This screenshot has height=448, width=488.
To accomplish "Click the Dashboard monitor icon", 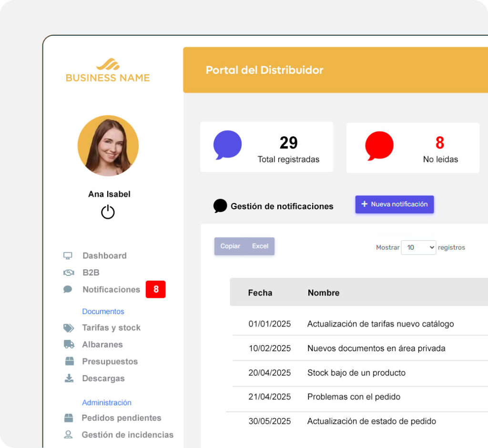I will coord(68,255).
